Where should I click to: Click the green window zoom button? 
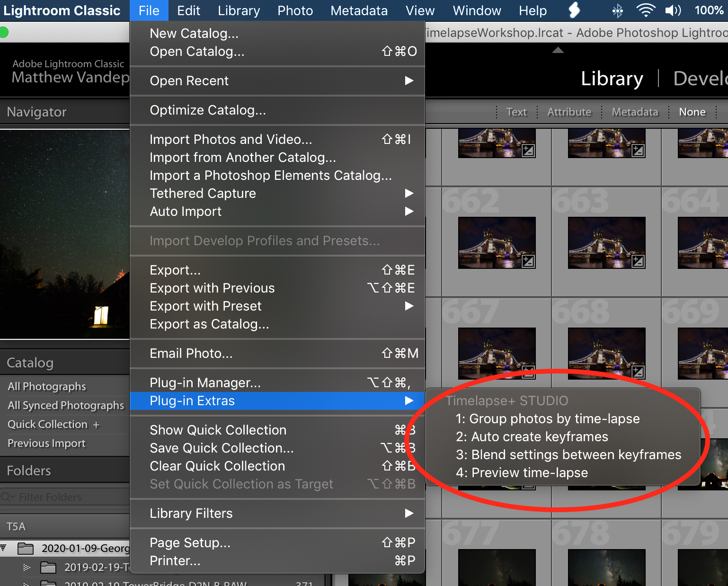click(x=4, y=32)
